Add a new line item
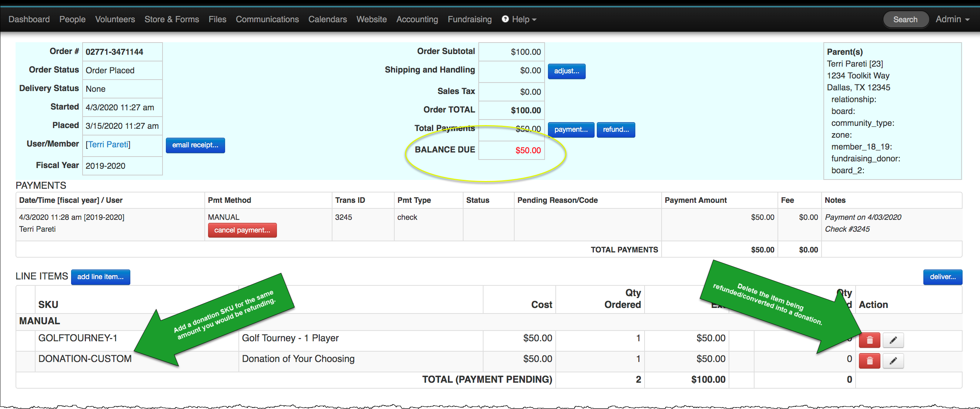This screenshot has width=980, height=409. click(100, 276)
